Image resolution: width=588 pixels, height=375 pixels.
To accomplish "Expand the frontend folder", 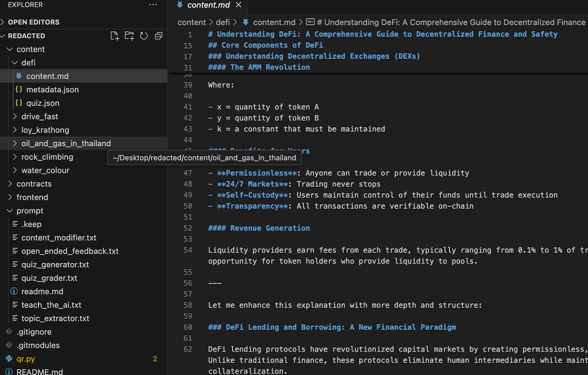I will [x=10, y=197].
